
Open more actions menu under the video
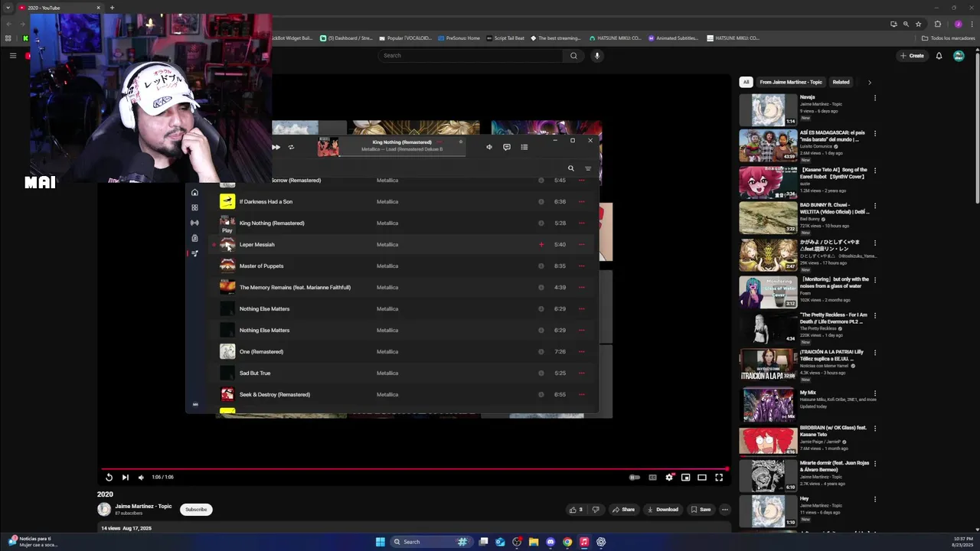[724, 509]
